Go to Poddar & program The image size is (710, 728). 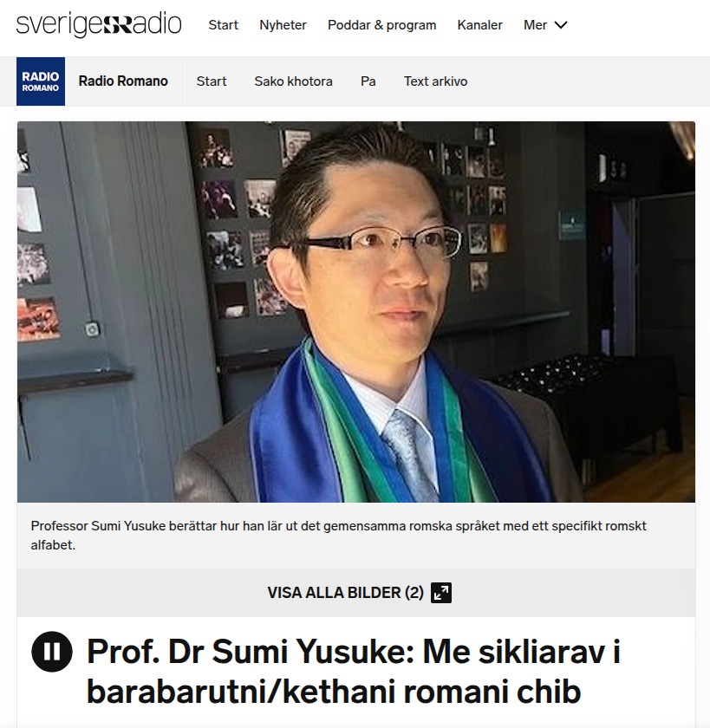point(381,25)
